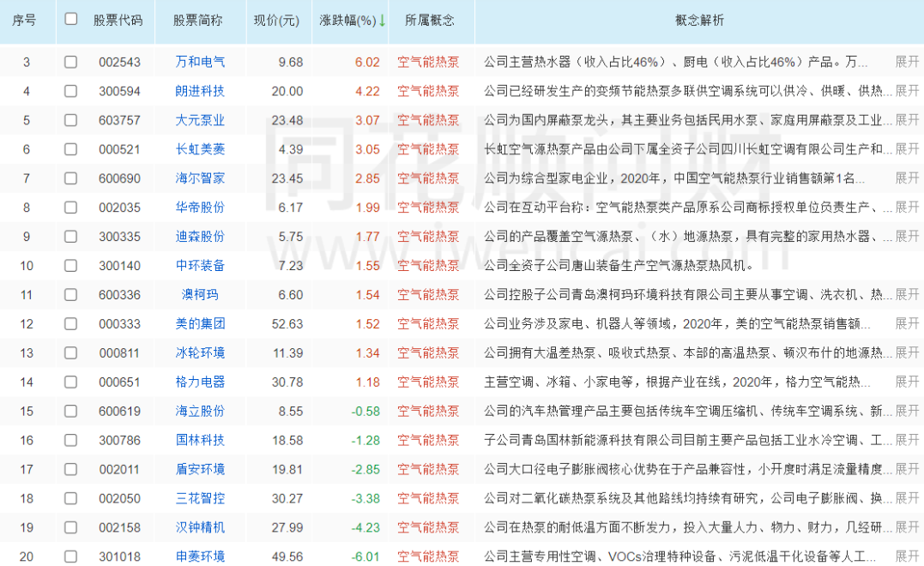Screen dimensions: 924x566
Task: Select checkbox of 603757 大元泵业
Action: point(70,120)
